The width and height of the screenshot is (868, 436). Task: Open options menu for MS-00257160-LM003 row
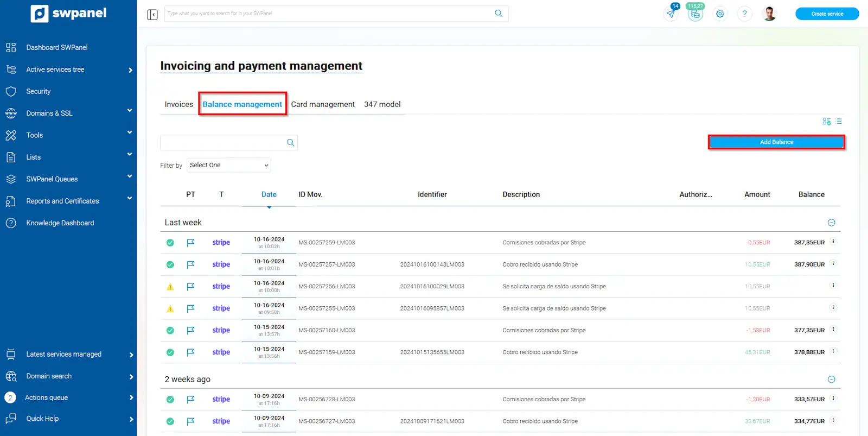point(833,330)
